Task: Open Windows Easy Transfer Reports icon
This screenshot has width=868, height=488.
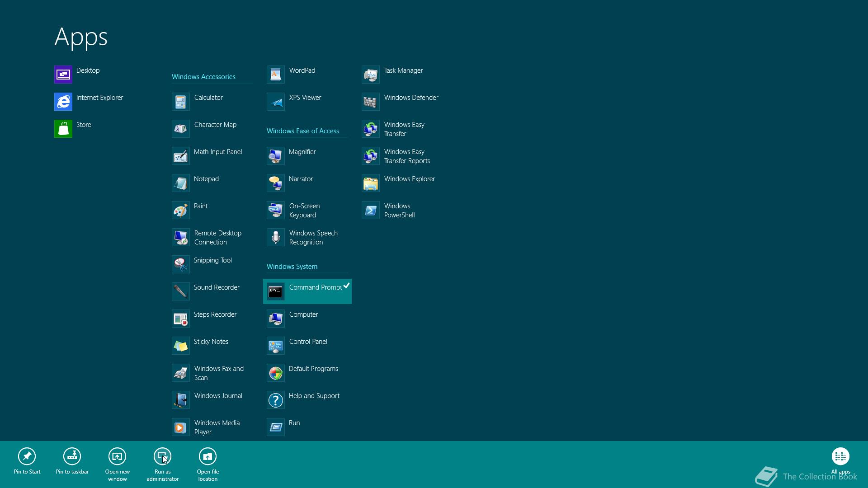Action: (371, 156)
